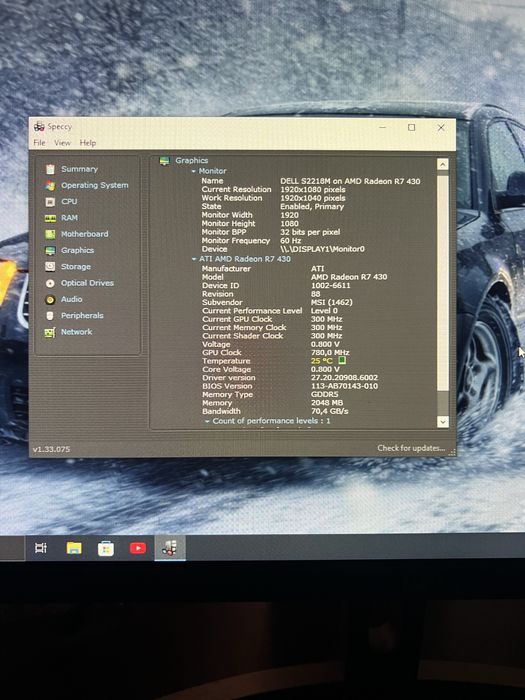Screen dimensions: 525x700
Task: Open the Help menu
Action: (x=88, y=143)
